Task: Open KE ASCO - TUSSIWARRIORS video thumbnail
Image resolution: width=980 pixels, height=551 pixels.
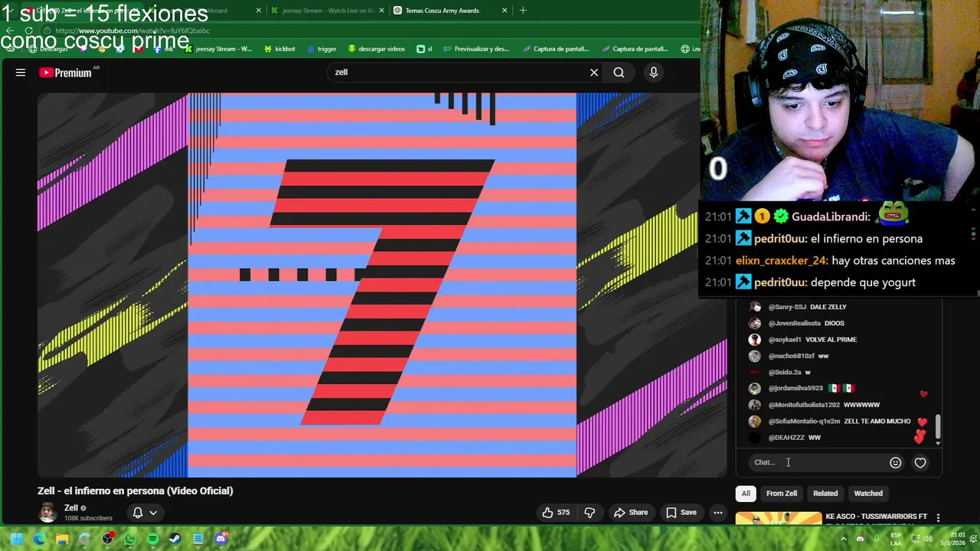Action: pos(779,519)
